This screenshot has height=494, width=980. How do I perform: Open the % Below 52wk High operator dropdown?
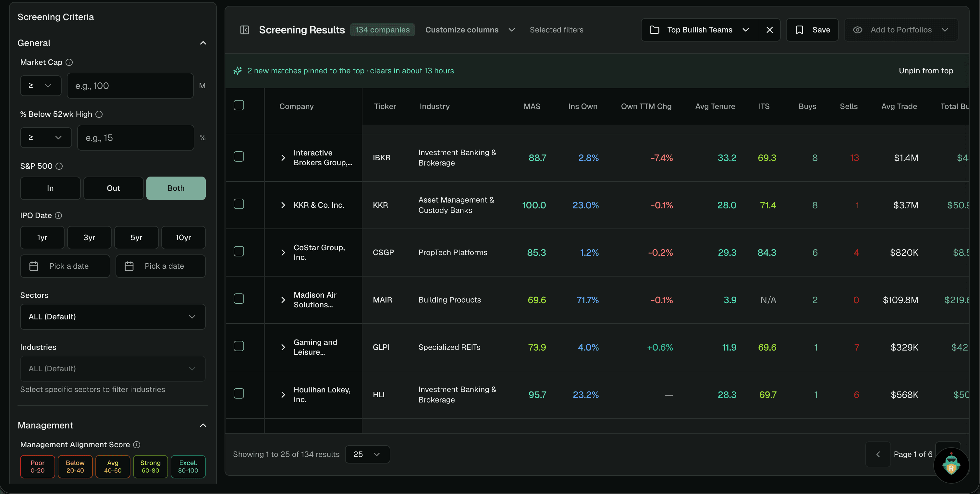click(x=46, y=137)
